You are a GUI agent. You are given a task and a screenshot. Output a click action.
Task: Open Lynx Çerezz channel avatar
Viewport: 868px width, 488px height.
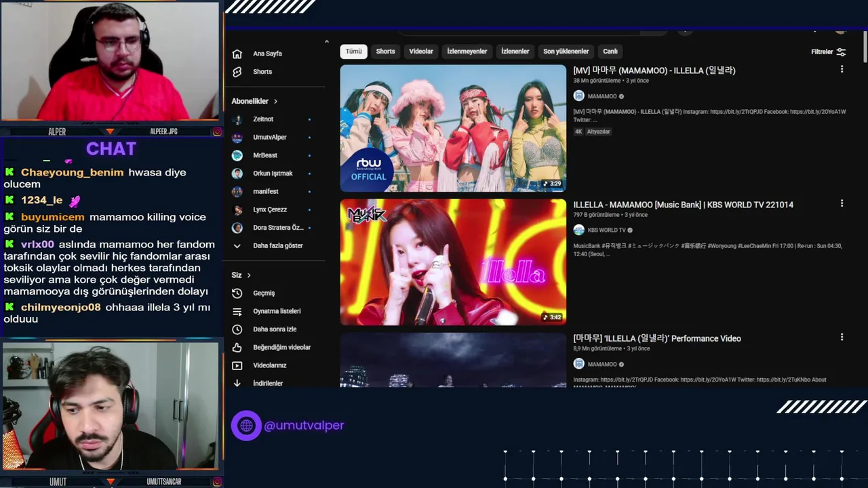coord(237,209)
